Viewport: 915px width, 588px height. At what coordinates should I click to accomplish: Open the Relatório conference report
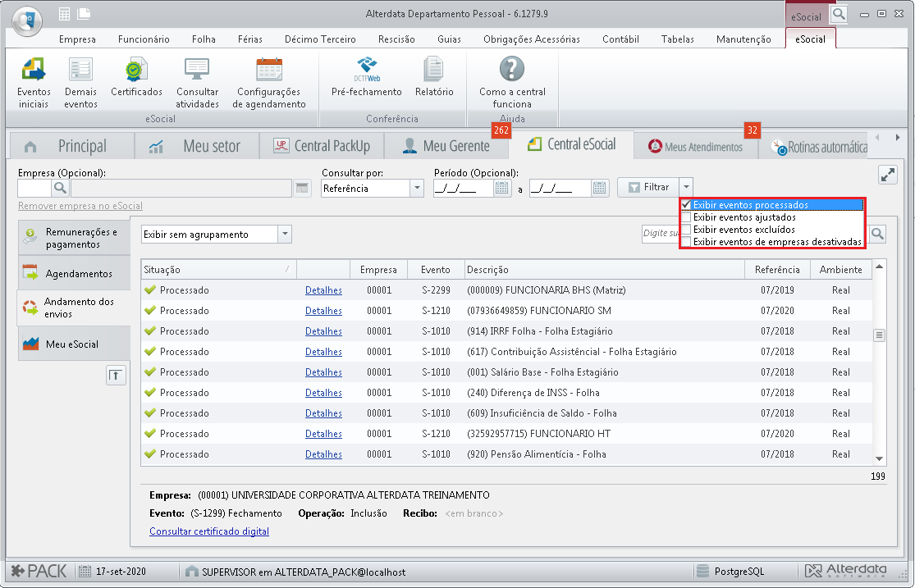click(434, 77)
